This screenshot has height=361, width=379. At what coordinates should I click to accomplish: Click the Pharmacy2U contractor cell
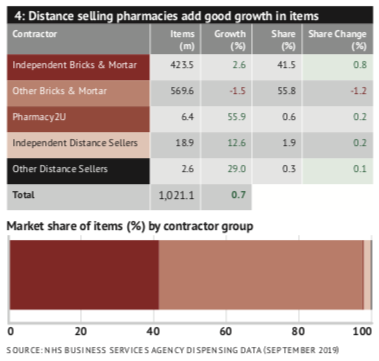click(78, 119)
